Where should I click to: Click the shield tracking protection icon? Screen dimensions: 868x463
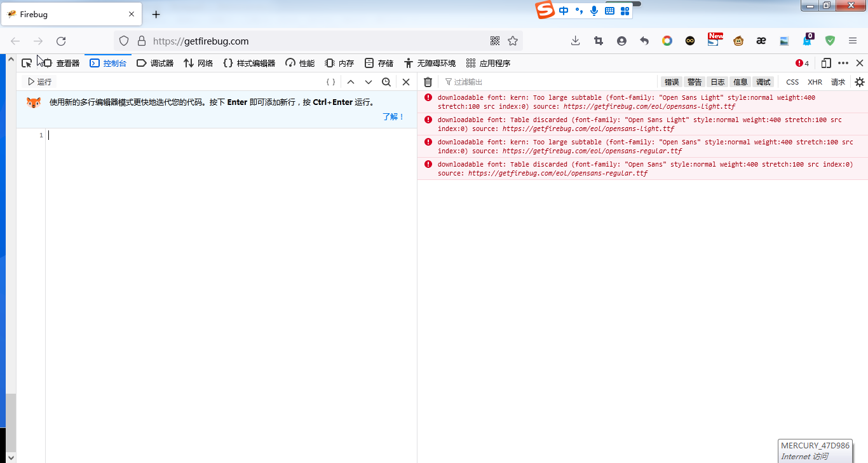[124, 41]
